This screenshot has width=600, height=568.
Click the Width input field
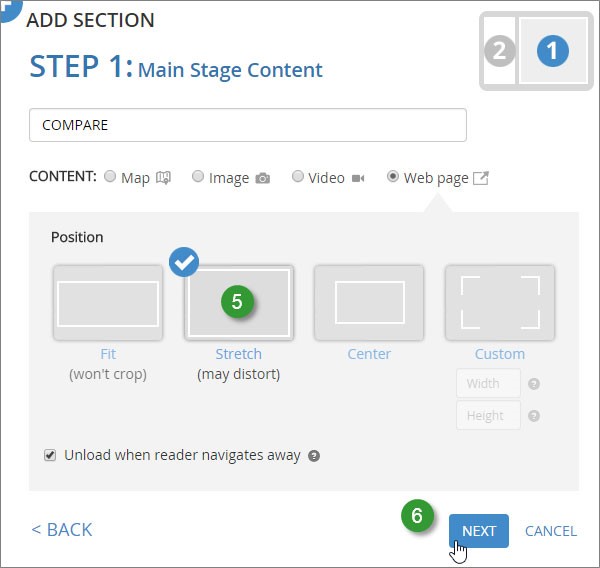tap(488, 384)
